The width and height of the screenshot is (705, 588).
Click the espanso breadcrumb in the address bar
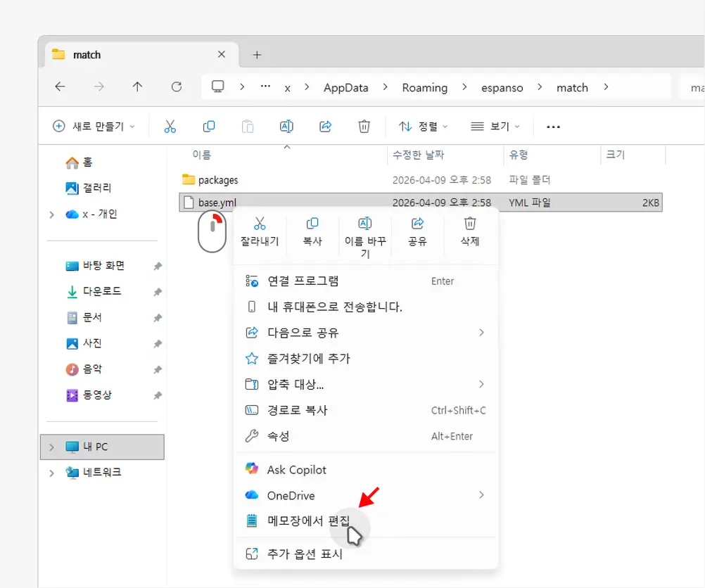pyautogui.click(x=502, y=87)
